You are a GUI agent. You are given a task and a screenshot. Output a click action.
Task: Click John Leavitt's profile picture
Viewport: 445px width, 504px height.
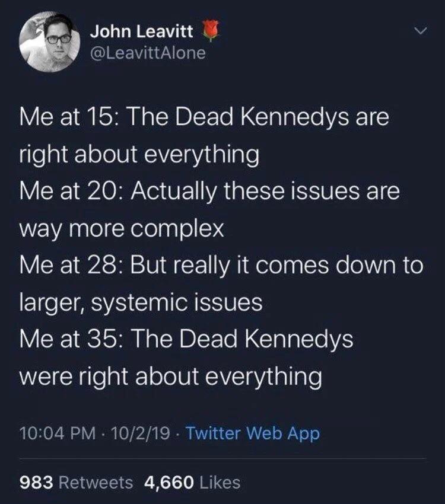[x=50, y=40]
